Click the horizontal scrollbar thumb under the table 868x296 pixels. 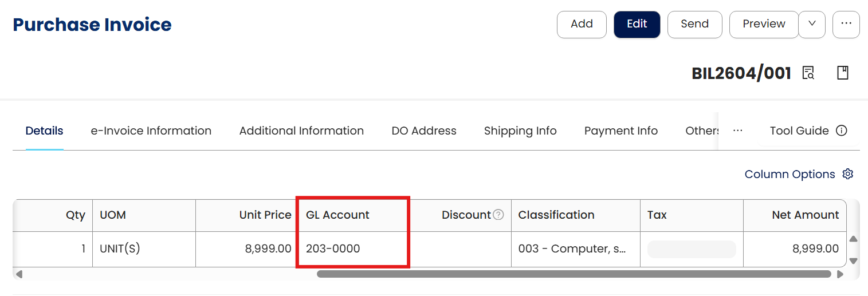point(573,274)
